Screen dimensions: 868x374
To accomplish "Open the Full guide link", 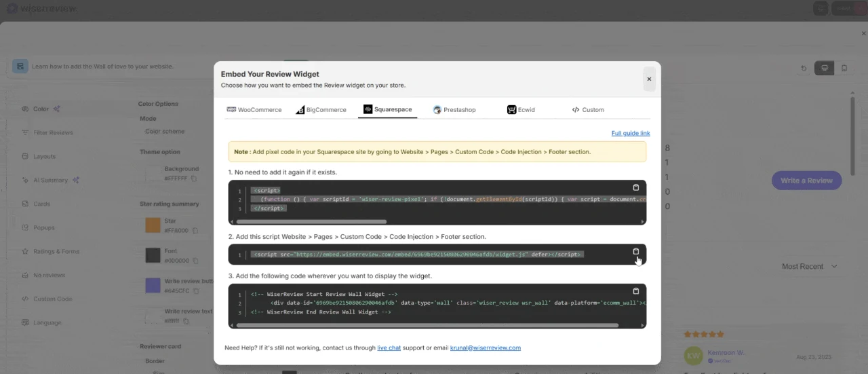I will pyautogui.click(x=631, y=134).
